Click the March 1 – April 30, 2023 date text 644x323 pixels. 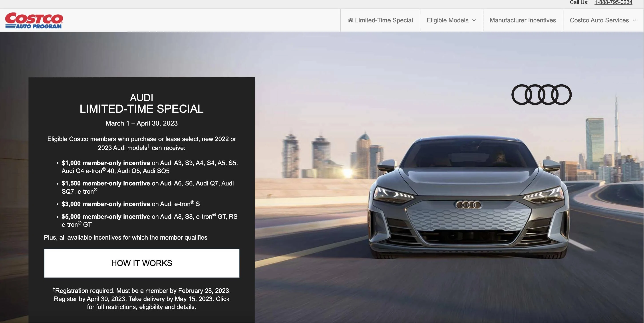[x=141, y=123]
